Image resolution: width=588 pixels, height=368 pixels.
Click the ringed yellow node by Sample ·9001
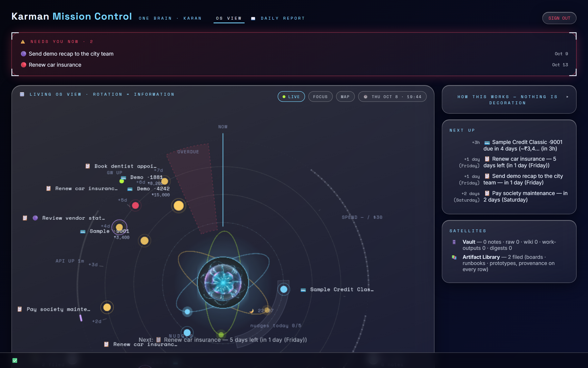119,227
